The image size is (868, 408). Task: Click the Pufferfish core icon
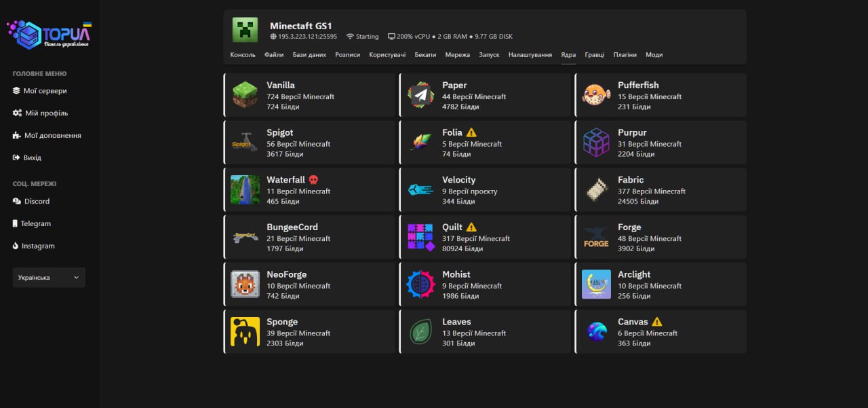(596, 95)
